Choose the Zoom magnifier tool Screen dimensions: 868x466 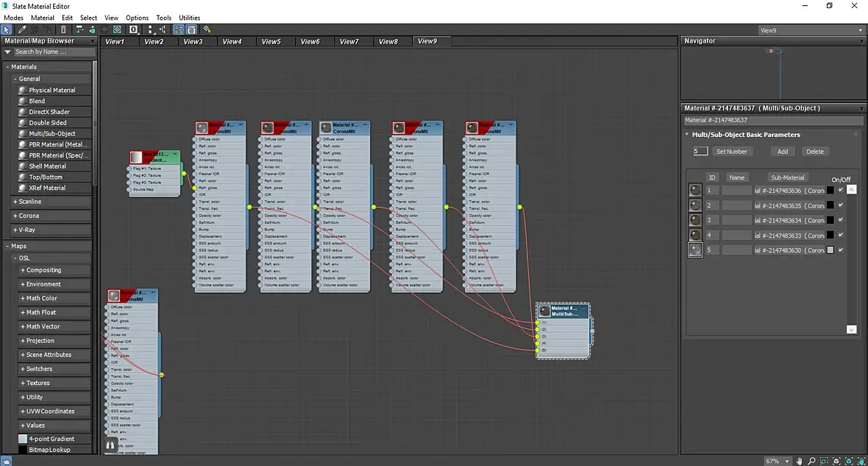[x=811, y=461]
